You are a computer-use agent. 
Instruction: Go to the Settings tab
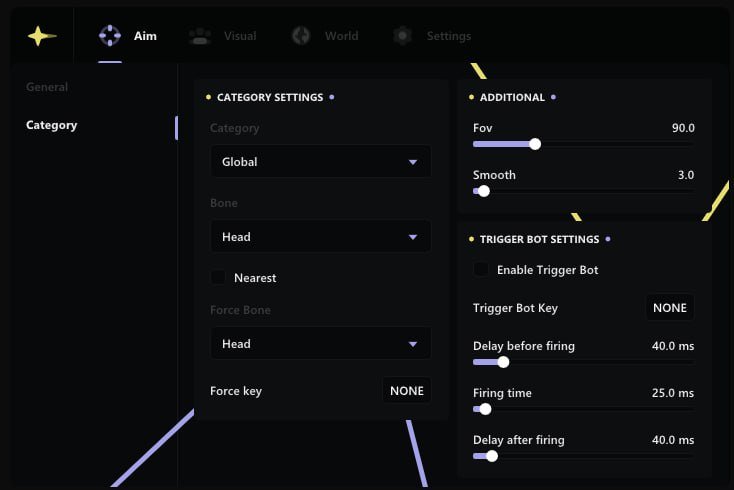pos(449,36)
